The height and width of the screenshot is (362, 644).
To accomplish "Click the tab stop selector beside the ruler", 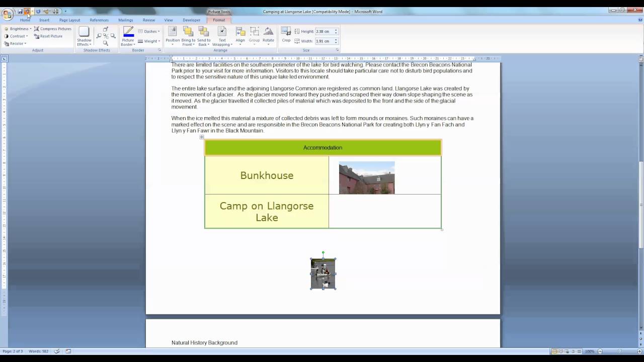I will 5,59.
